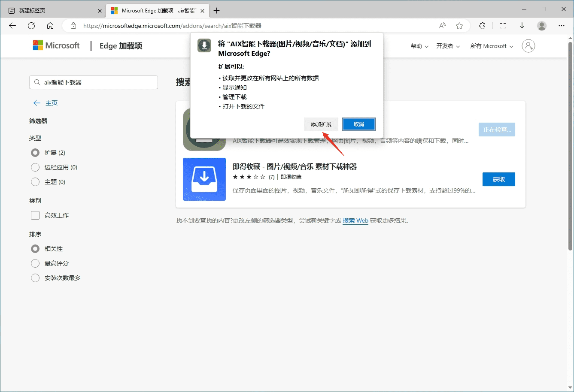Enable the 高效工作 category checkbox

click(x=35, y=215)
